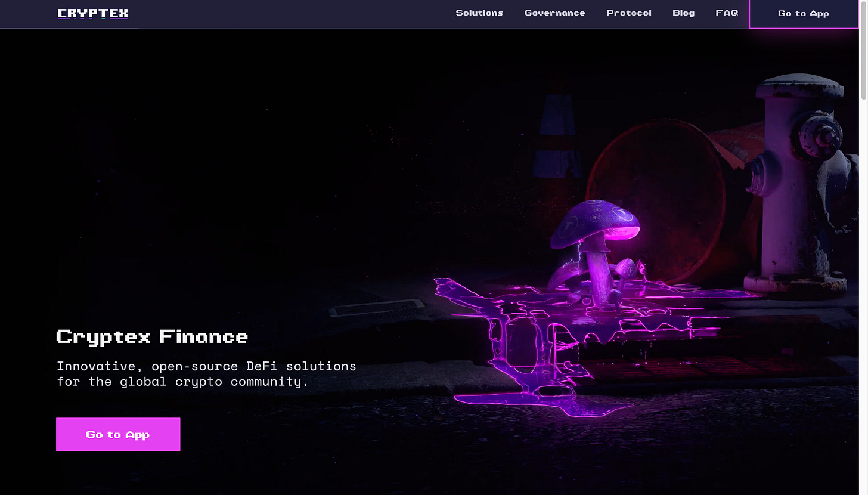The height and width of the screenshot is (495, 868).
Task: Open the FAQ nav link
Action: (x=727, y=13)
